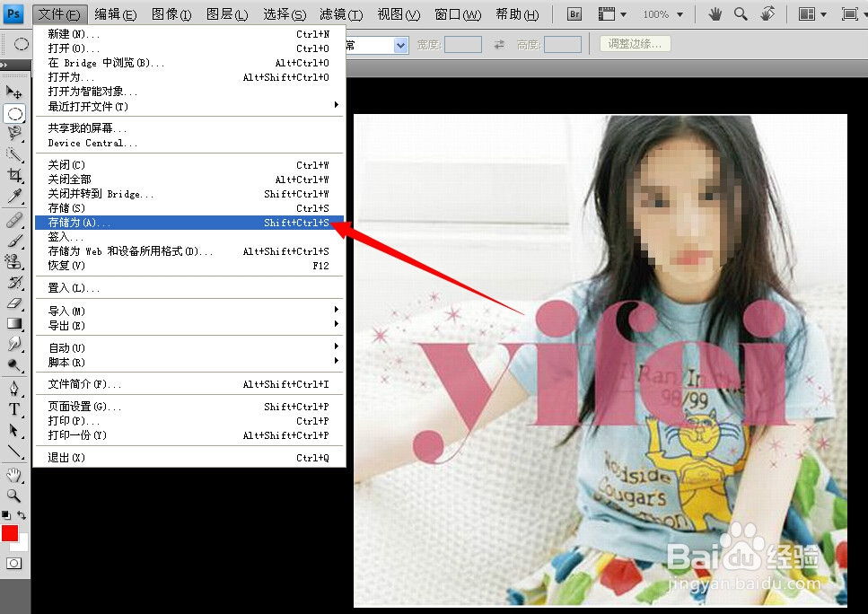Swap width and height values

coord(499,44)
